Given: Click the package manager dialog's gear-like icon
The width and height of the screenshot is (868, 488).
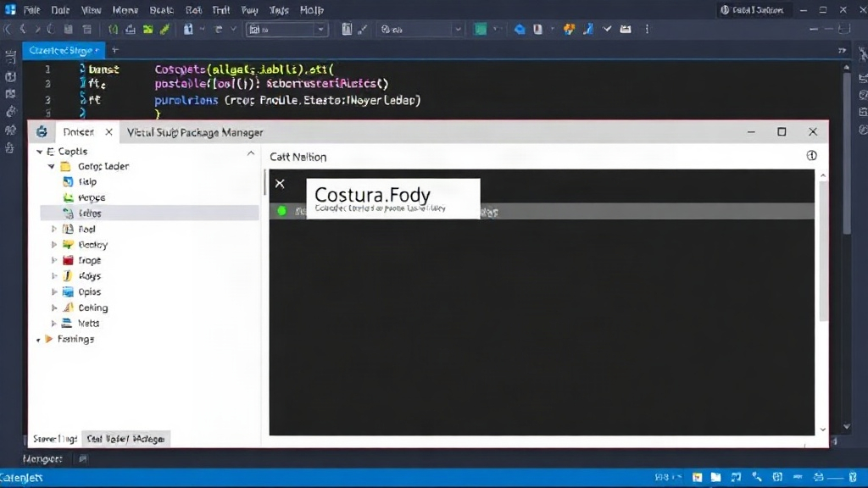Looking at the screenshot, I should (42, 131).
